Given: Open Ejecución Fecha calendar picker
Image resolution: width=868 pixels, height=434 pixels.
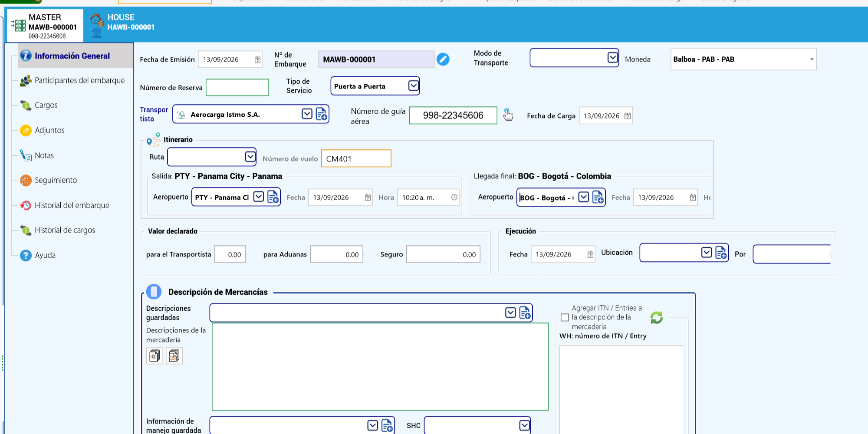Looking at the screenshot, I should (x=590, y=254).
